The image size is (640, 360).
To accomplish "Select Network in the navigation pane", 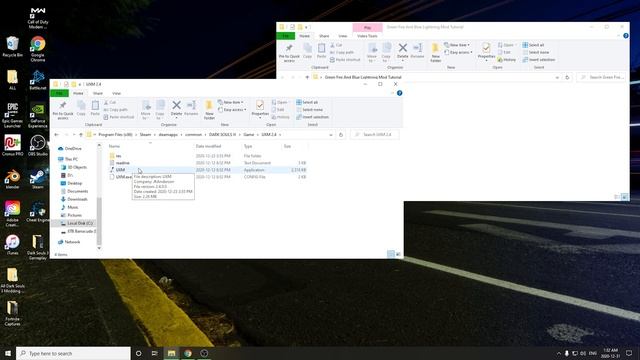I will point(72,242).
